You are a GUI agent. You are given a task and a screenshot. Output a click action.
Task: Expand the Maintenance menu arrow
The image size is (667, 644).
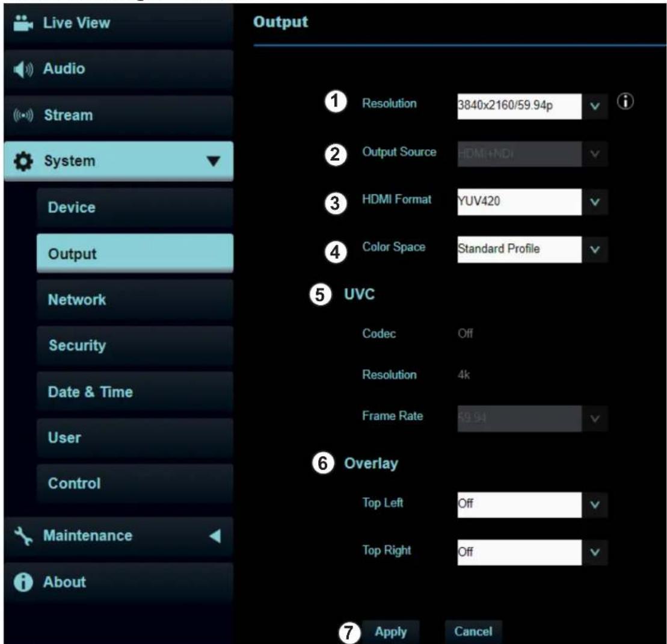click(x=215, y=536)
